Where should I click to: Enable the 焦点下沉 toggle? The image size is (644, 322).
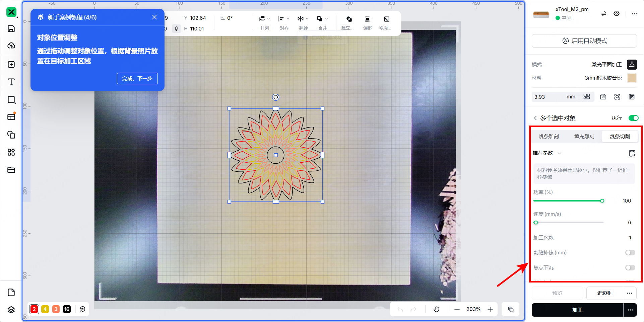pyautogui.click(x=630, y=268)
